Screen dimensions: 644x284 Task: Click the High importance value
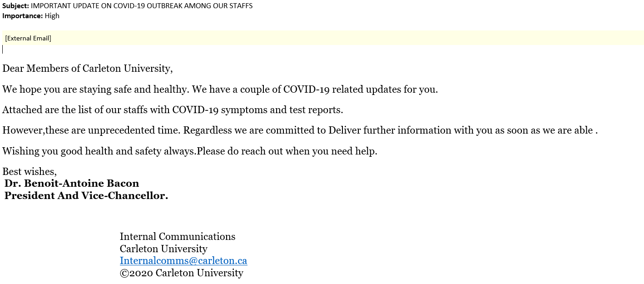52,16
